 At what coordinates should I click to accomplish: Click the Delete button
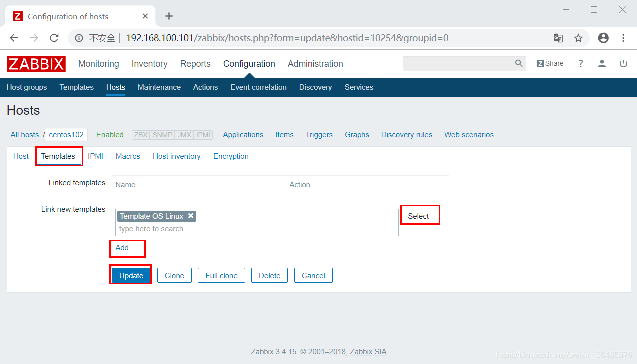(270, 276)
